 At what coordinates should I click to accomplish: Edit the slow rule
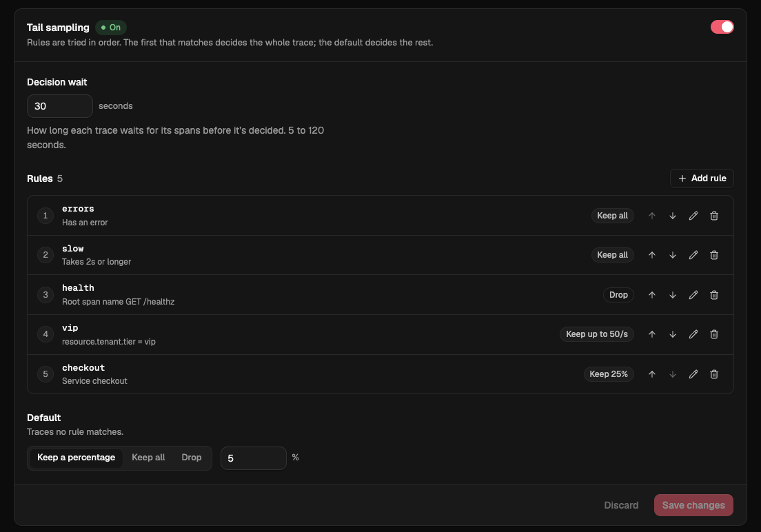pyautogui.click(x=693, y=255)
